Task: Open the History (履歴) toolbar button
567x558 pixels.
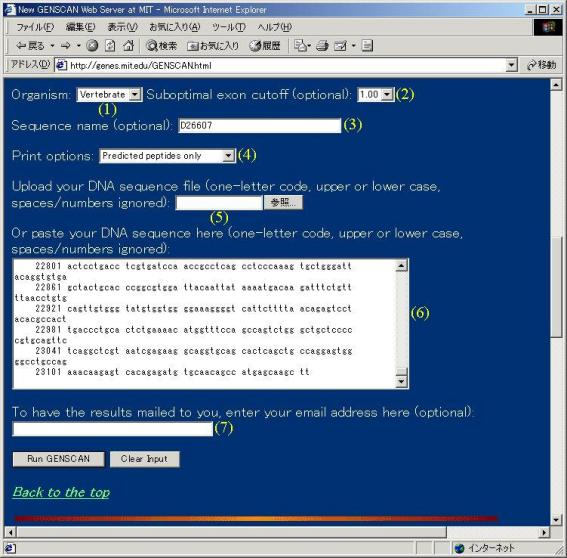Action: click(265, 46)
